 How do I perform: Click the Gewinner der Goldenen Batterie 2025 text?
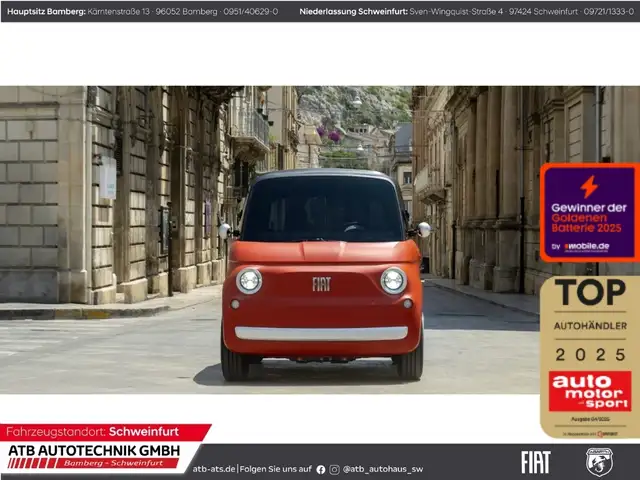[589, 218]
